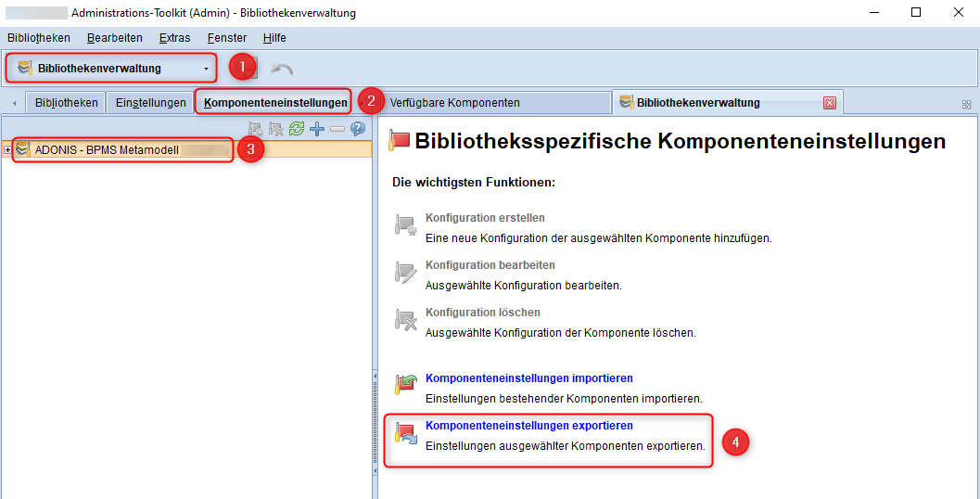Expand all with the blue plus icon
Image resolution: width=980 pixels, height=499 pixels.
[x=317, y=130]
